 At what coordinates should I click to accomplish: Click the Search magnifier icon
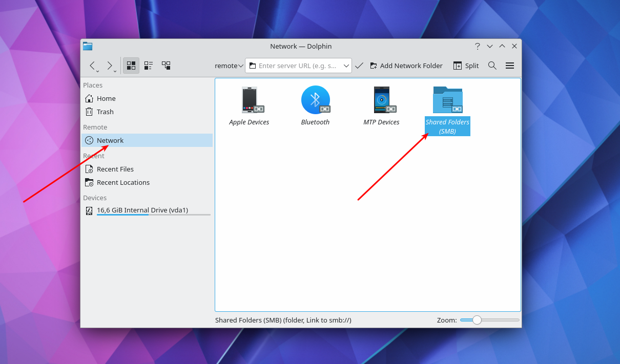[x=492, y=66]
